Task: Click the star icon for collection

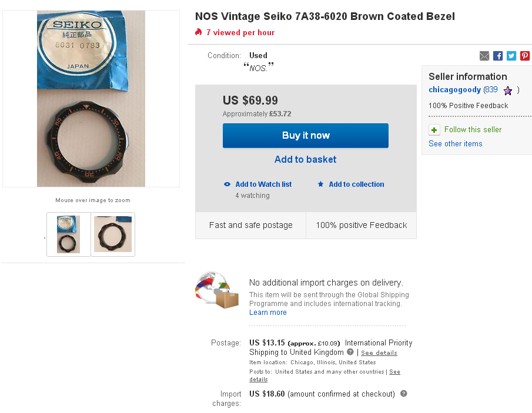Action: coord(320,184)
